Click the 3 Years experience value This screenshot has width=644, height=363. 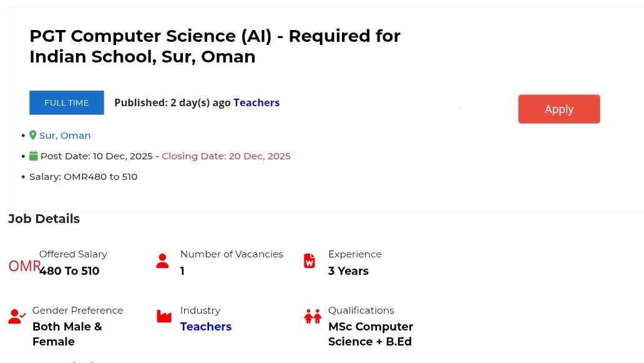[348, 271]
